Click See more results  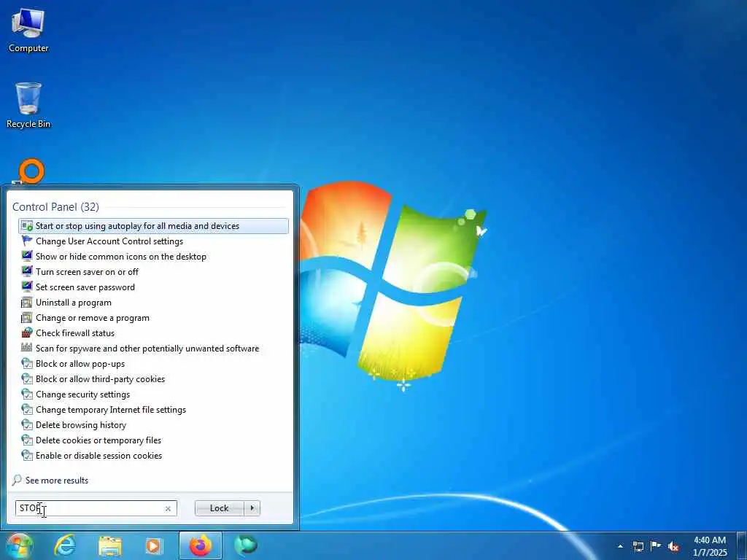click(x=57, y=480)
